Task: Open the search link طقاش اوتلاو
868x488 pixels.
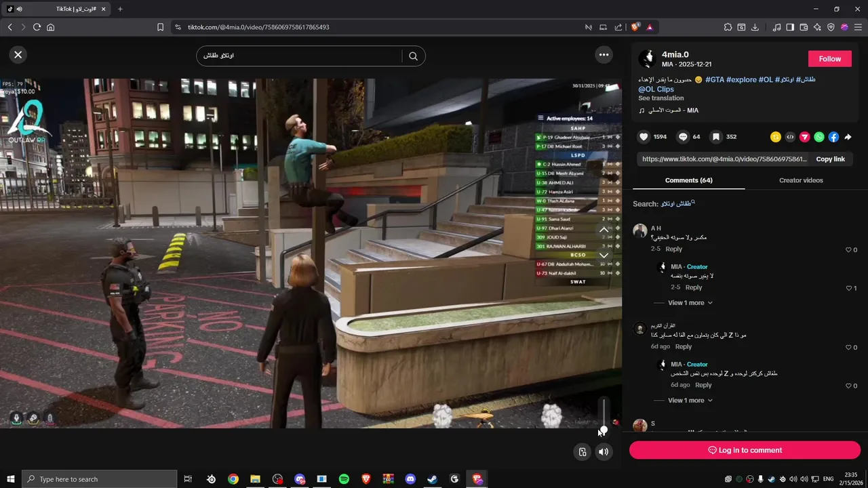Action: tap(678, 204)
